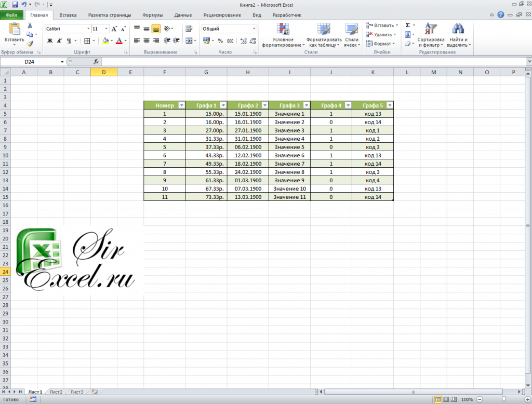Screen dimensions: 532x404
Task: Apply percent style from the Число group
Action: [x=220, y=41]
